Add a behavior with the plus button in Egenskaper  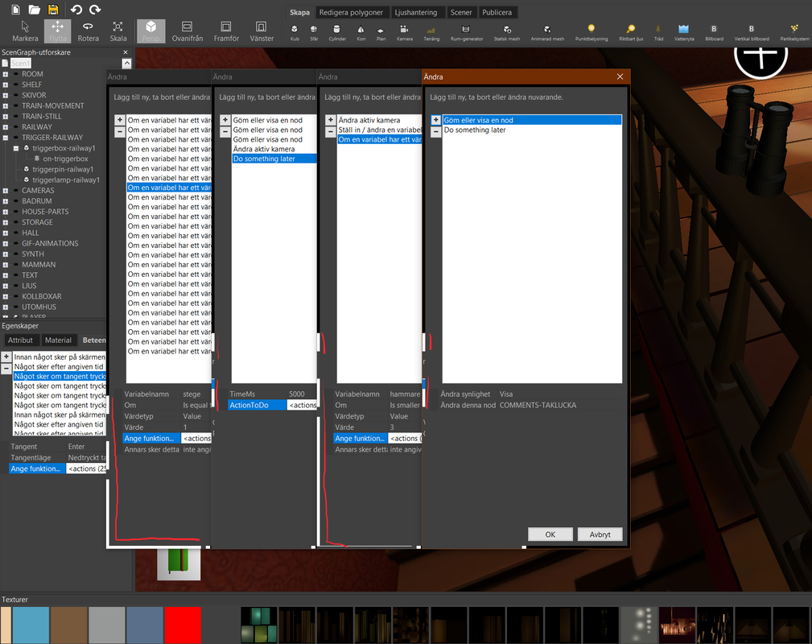6,357
